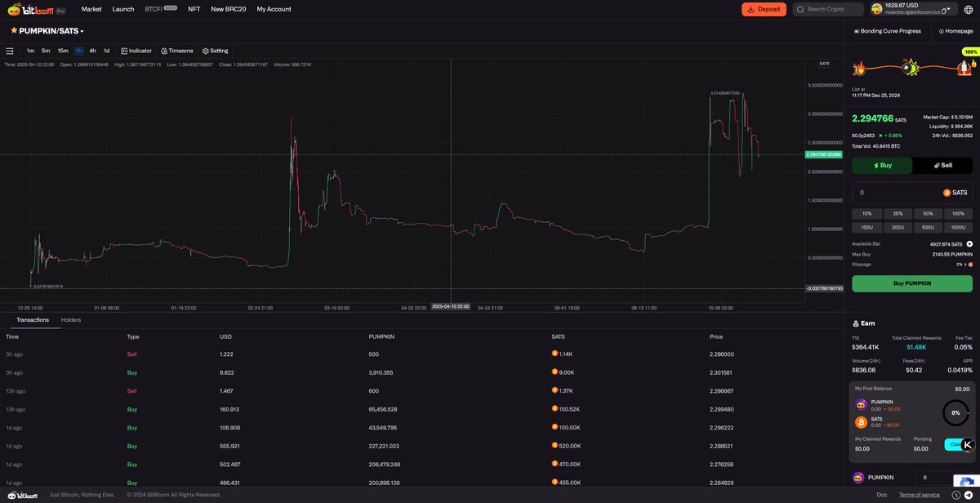Copy the account email address icon
The width and height of the screenshot is (980, 503).
(945, 12)
